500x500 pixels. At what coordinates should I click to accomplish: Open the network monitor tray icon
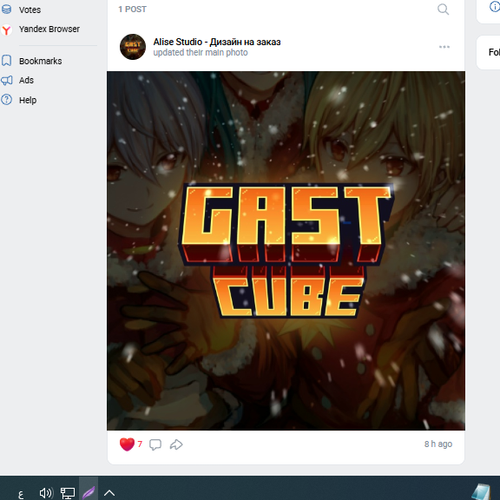tap(68, 493)
